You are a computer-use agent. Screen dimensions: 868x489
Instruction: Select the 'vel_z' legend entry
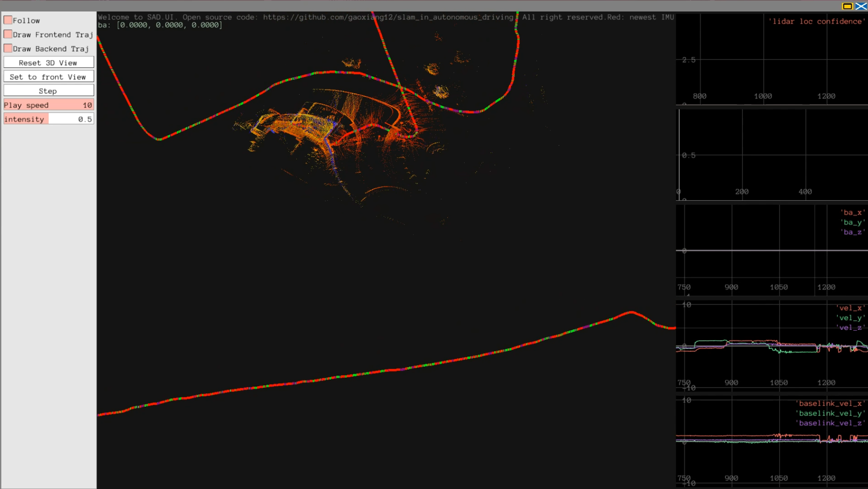pyautogui.click(x=850, y=327)
